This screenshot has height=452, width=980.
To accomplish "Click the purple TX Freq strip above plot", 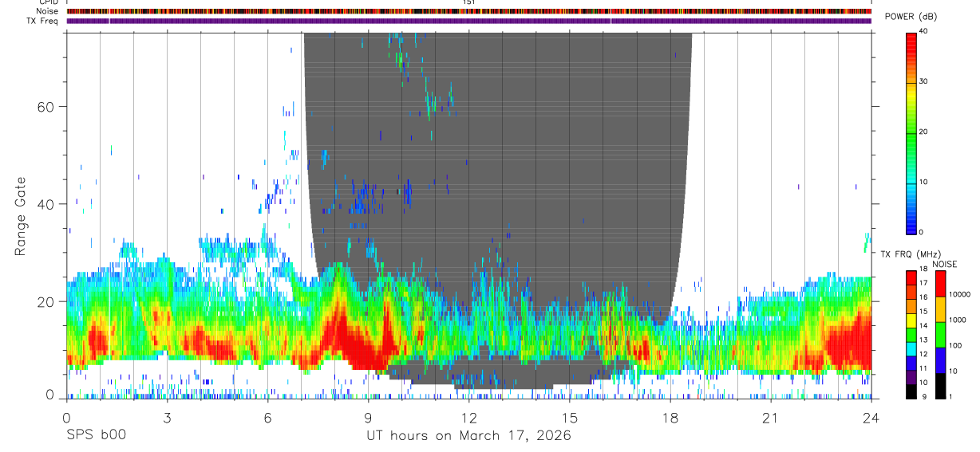I will pyautogui.click(x=468, y=21).
